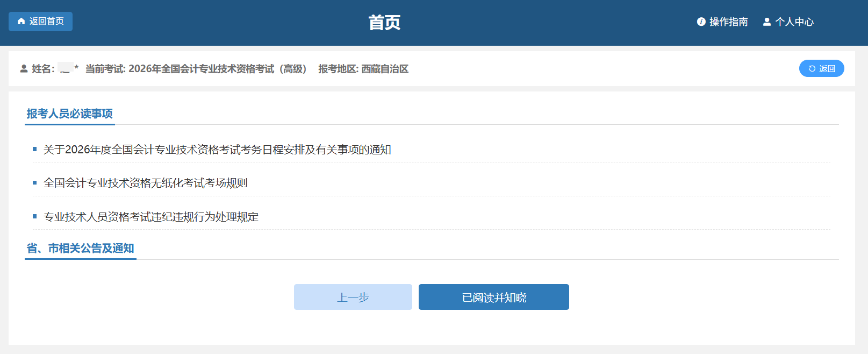Click the 首页 page title
The width and height of the screenshot is (868, 354).
pyautogui.click(x=384, y=23)
